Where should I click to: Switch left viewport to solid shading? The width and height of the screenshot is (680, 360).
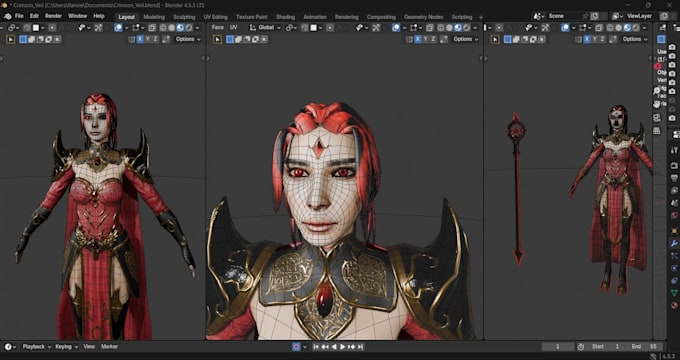pos(171,28)
